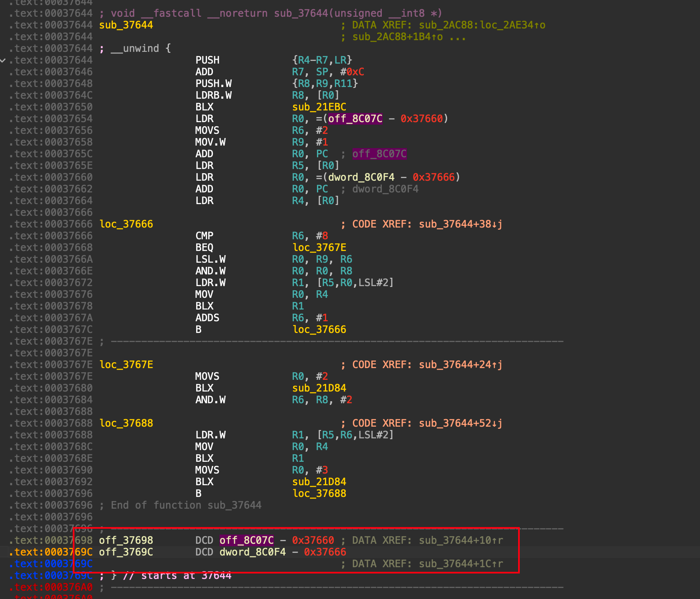Jump to loc_3767E from BEQ instruction
Image resolution: width=700 pixels, height=599 pixels.
click(319, 248)
